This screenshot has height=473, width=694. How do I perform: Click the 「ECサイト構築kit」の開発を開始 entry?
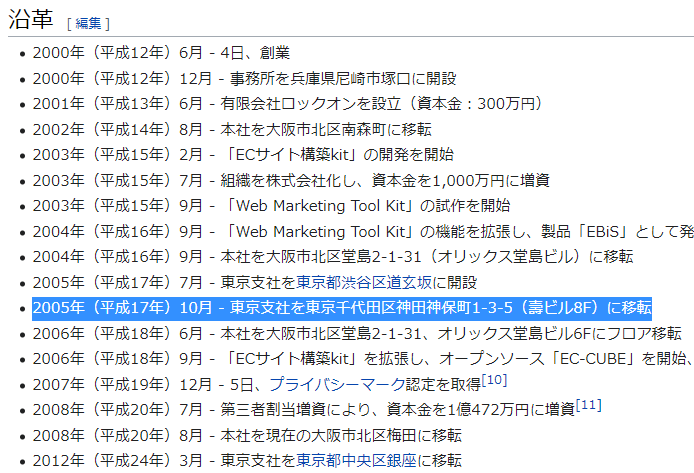[243, 155]
